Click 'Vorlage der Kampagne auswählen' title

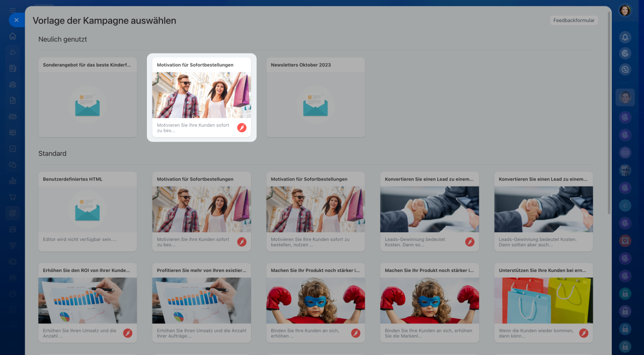105,21
